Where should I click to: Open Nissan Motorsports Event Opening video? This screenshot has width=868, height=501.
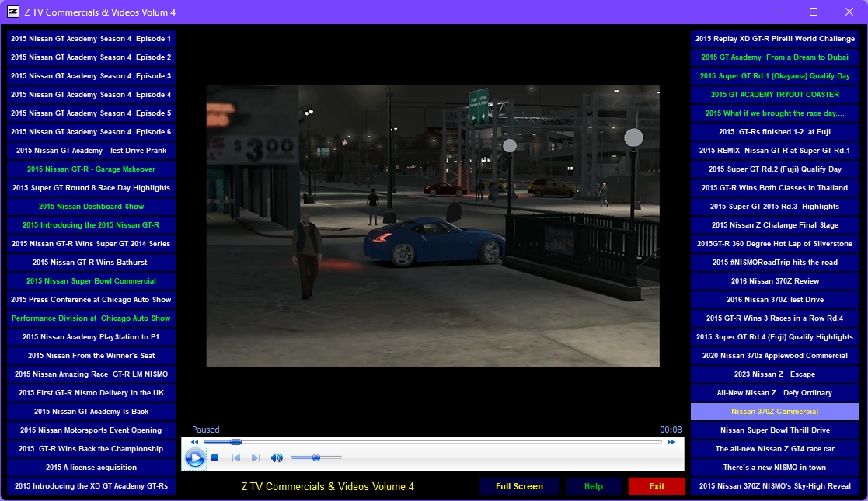coord(92,430)
